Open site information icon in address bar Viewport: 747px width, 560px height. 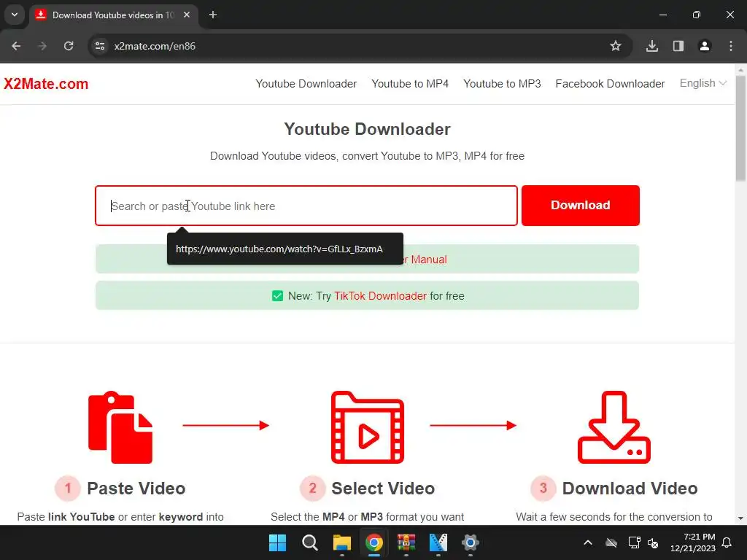[x=99, y=46]
